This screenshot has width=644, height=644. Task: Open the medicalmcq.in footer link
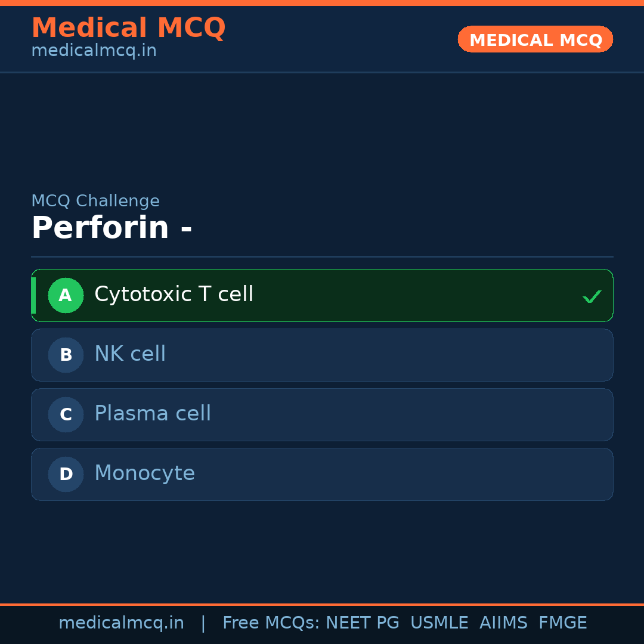[122, 623]
